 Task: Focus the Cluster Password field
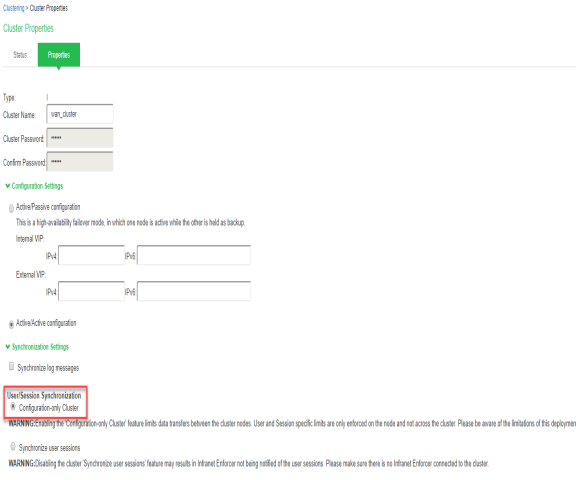click(80, 138)
